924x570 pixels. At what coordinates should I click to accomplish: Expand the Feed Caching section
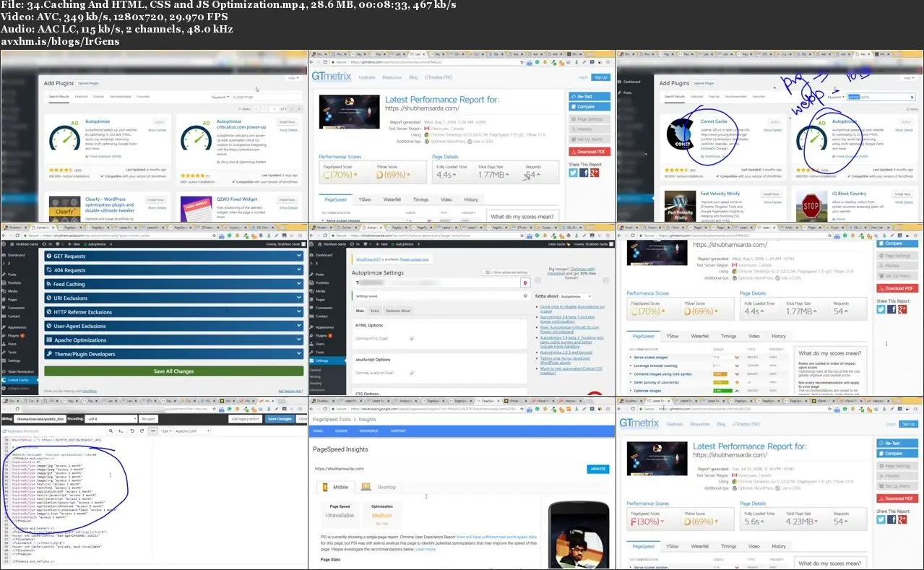[x=174, y=284]
